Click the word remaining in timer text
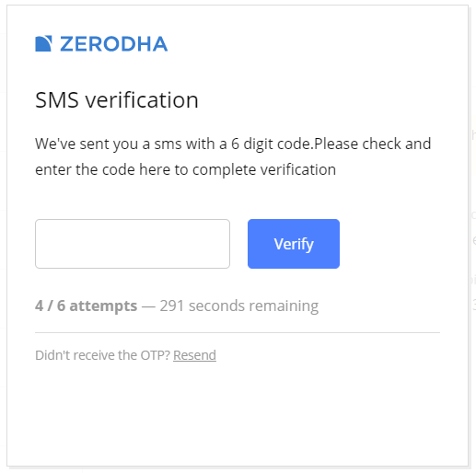This screenshot has width=476, height=473. (x=284, y=306)
